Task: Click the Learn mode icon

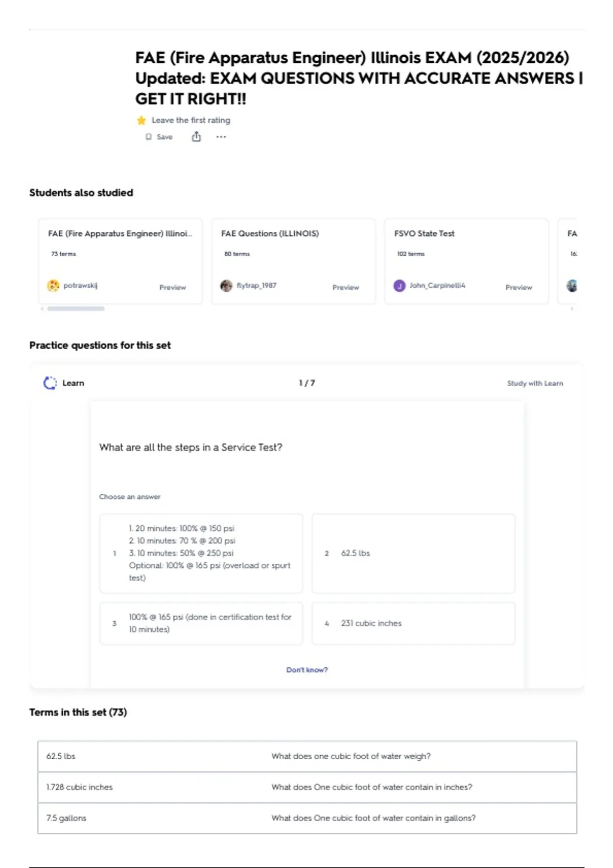Action: [x=50, y=383]
